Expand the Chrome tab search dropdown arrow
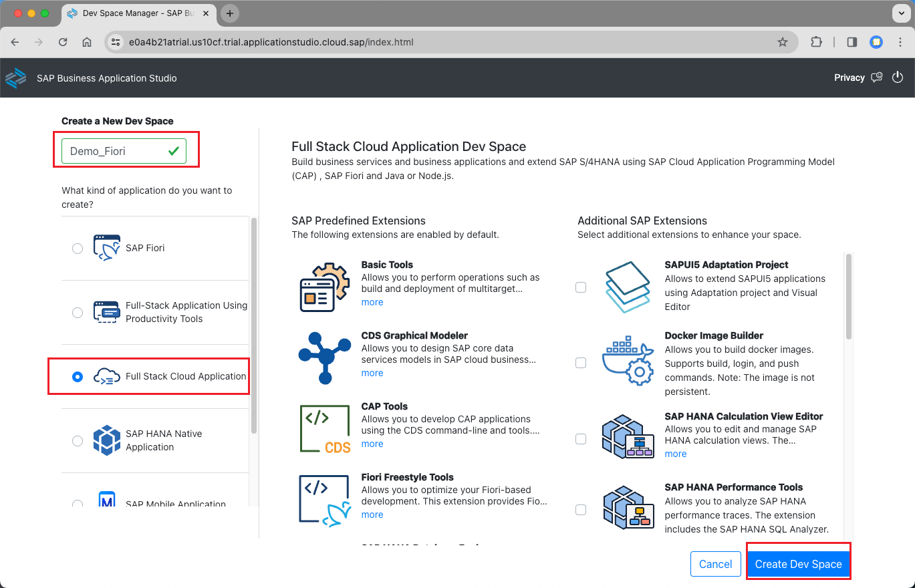915x588 pixels. pos(899,13)
